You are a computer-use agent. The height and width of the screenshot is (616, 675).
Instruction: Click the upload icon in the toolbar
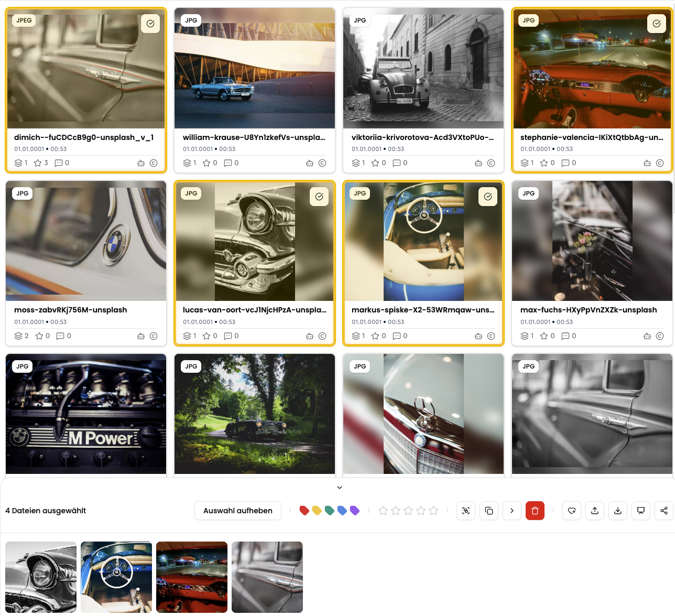click(595, 511)
